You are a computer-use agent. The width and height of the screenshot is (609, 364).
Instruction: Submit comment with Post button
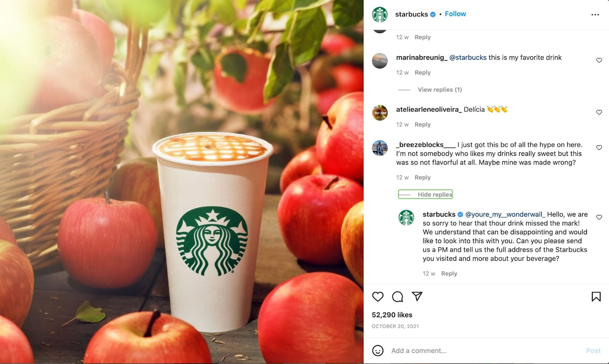tap(593, 351)
